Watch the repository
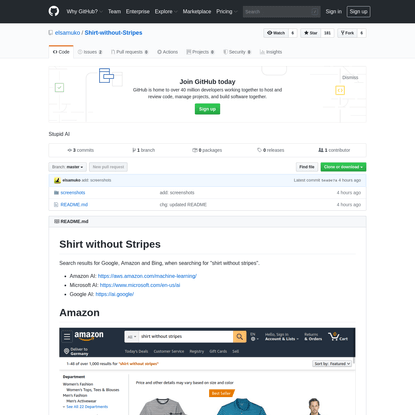Image resolution: width=415 pixels, height=415 pixels. 276,33
